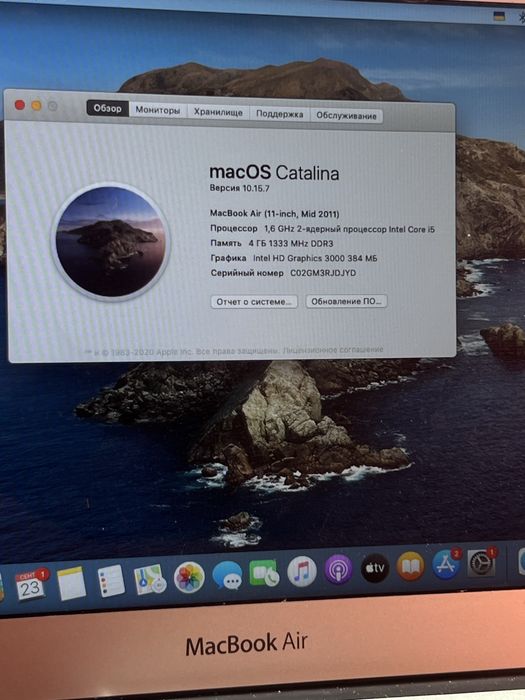525x700 pixels.
Task: Close the About This Mac window
Action: point(20,105)
